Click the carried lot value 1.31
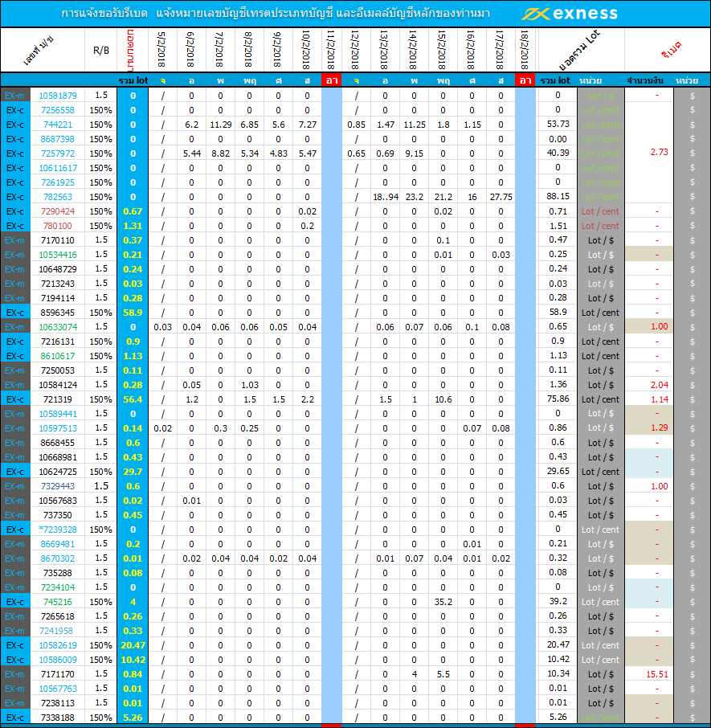 [x=133, y=226]
